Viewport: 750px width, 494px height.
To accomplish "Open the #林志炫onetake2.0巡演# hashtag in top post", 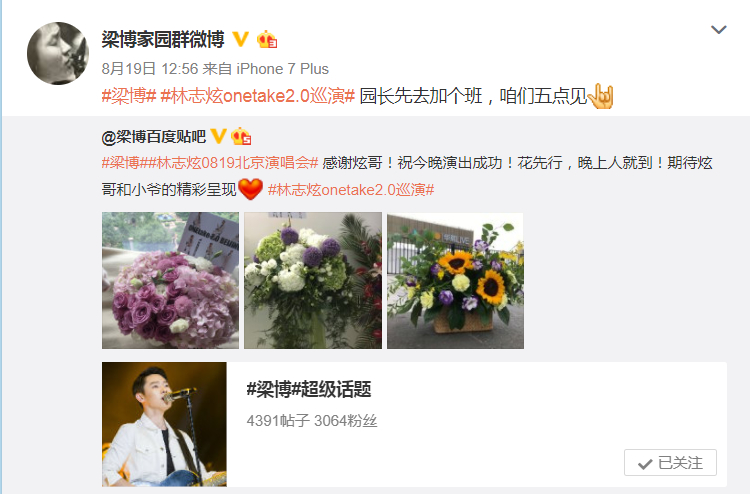I will [x=257, y=96].
